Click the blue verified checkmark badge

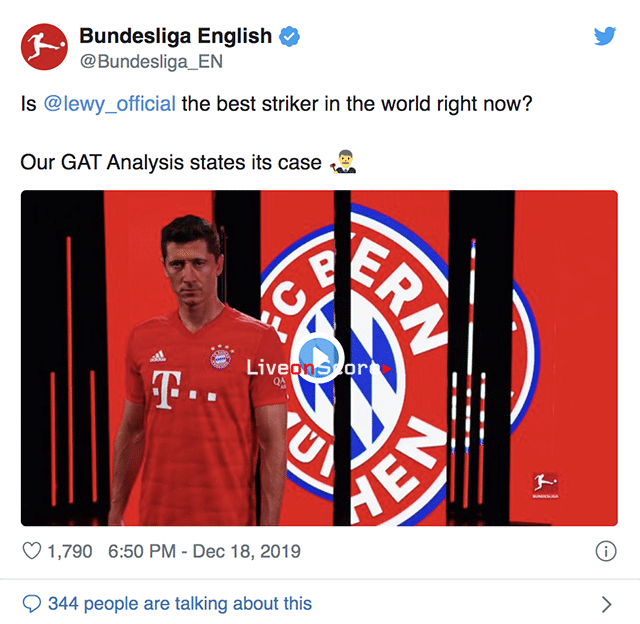point(289,37)
